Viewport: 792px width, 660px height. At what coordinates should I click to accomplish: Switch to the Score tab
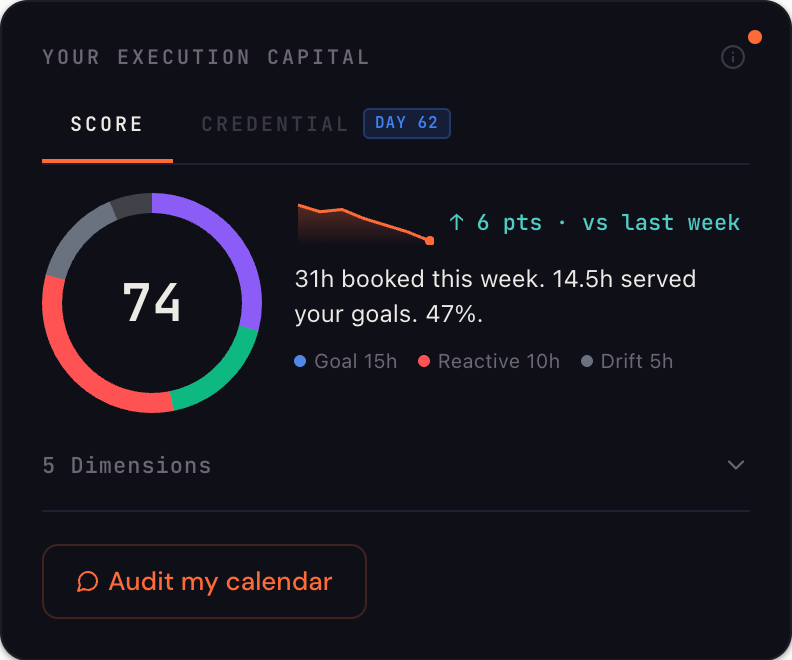(107, 124)
